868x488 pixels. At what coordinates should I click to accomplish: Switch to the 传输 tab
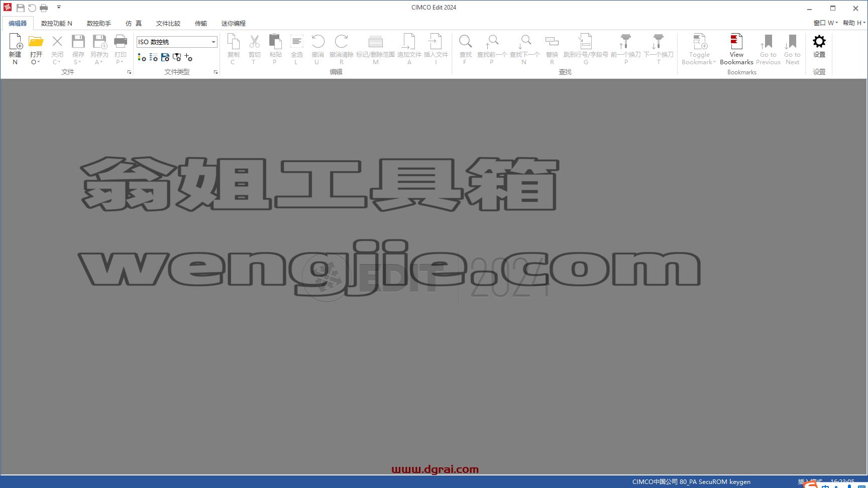point(200,23)
